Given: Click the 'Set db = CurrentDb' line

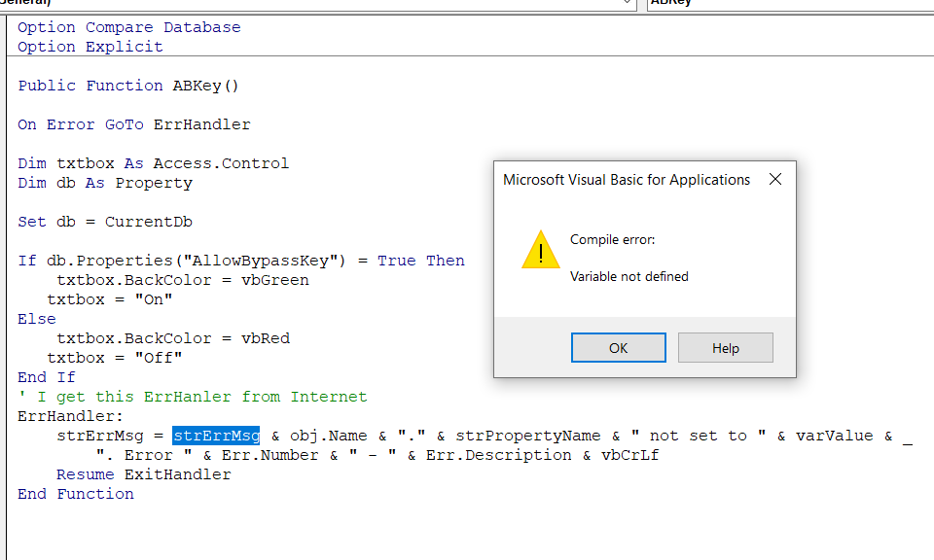Looking at the screenshot, I should coord(105,222).
